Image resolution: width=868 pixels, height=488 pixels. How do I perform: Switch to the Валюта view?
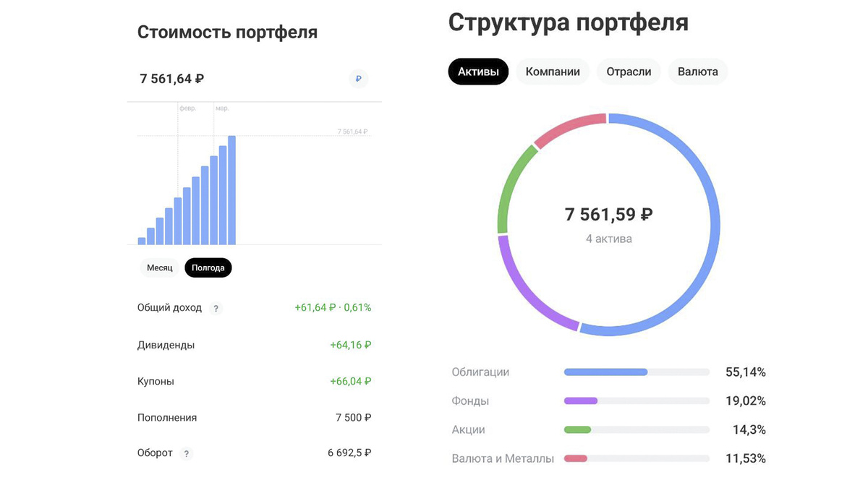tap(697, 72)
